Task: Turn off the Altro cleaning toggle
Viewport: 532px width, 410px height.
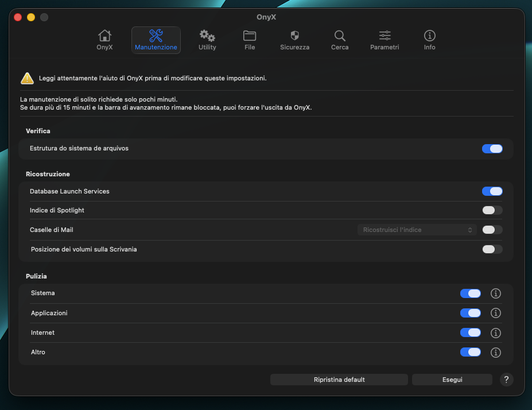Action: pyautogui.click(x=470, y=353)
